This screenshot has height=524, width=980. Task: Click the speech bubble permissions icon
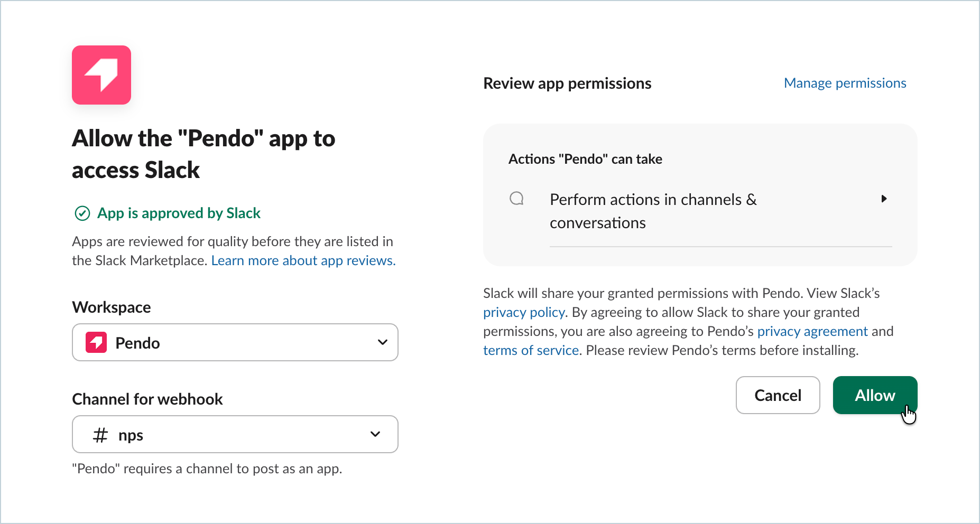[516, 199]
